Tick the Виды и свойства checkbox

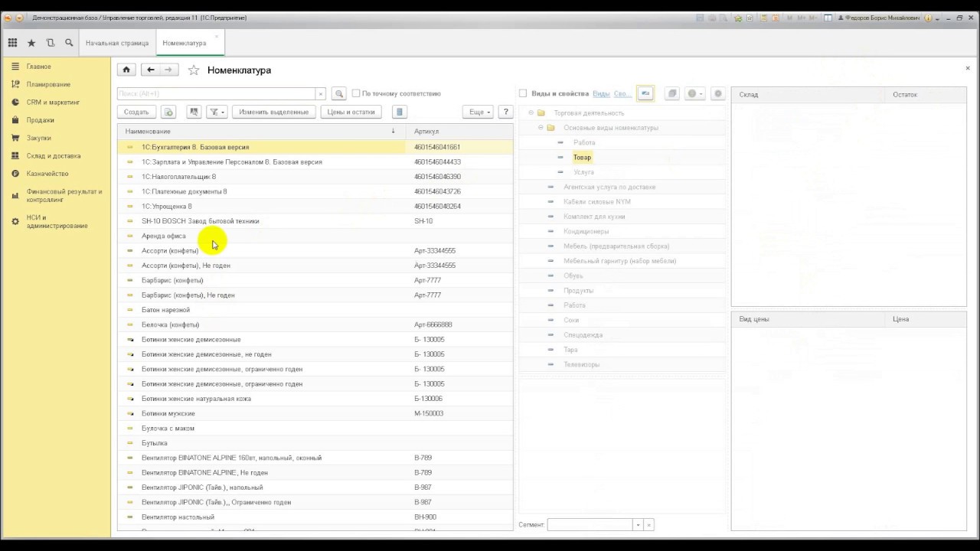coord(523,93)
